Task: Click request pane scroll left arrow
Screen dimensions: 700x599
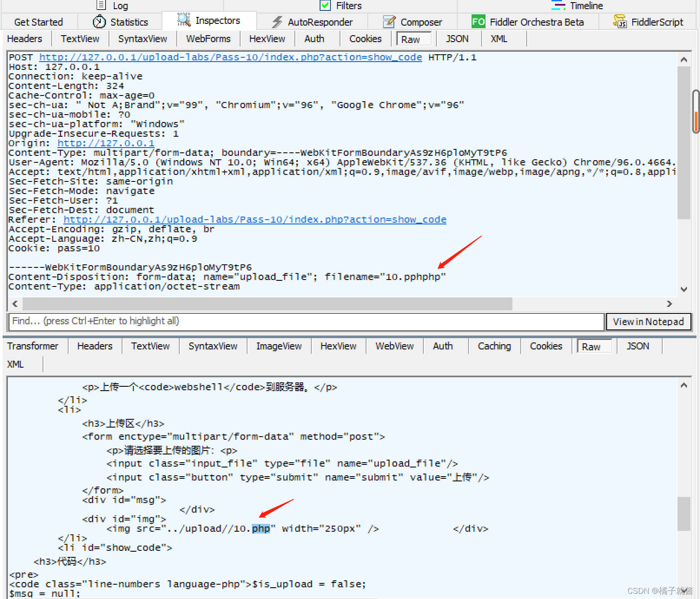Action: (x=15, y=304)
